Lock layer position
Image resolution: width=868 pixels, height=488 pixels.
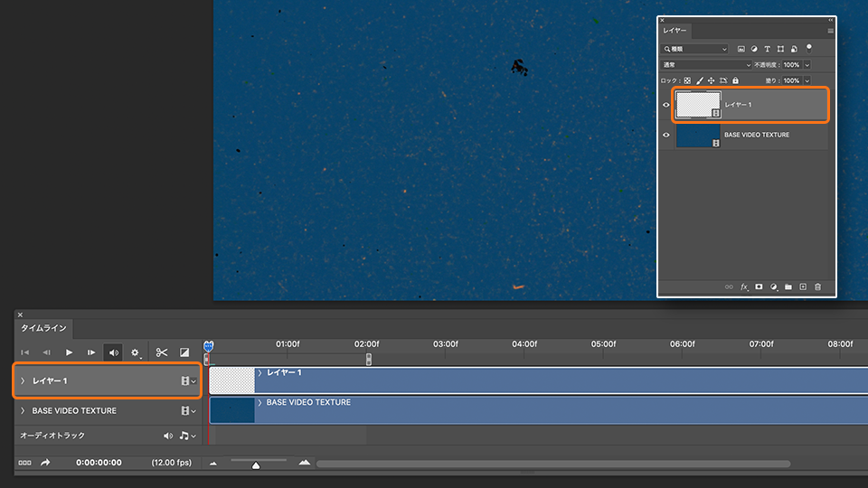(x=712, y=80)
